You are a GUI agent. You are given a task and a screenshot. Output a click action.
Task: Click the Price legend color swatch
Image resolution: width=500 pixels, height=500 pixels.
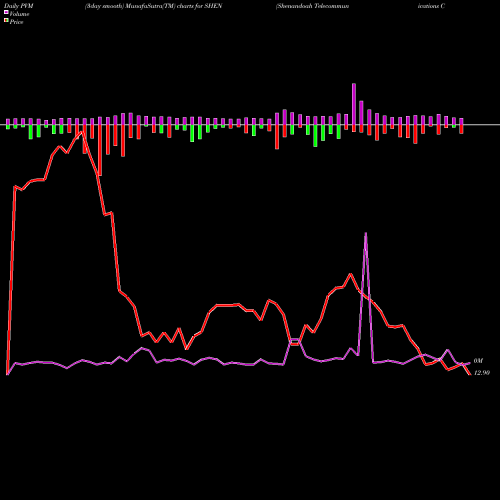click(6, 21)
